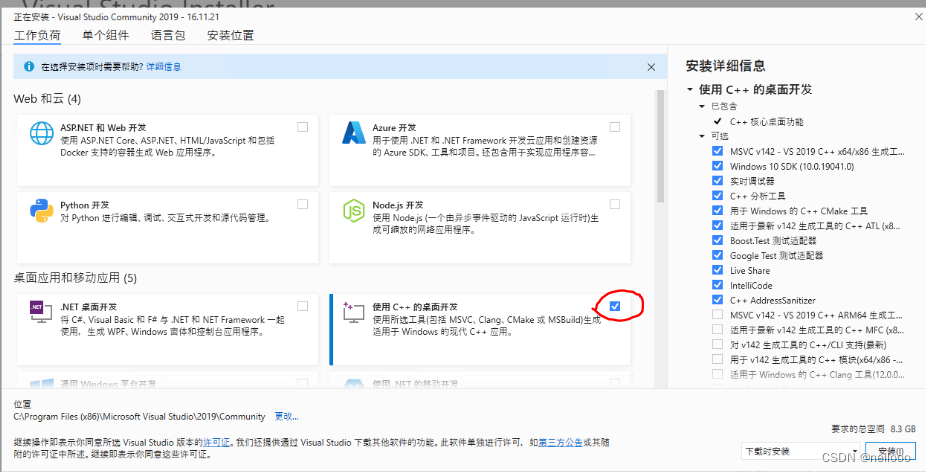Open the 许可证 license link
Viewport: 926px width, 472px height.
[216, 442]
